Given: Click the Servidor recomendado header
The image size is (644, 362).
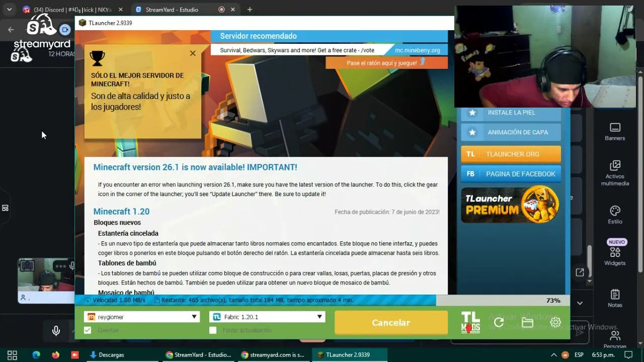Looking at the screenshot, I should pos(258,36).
